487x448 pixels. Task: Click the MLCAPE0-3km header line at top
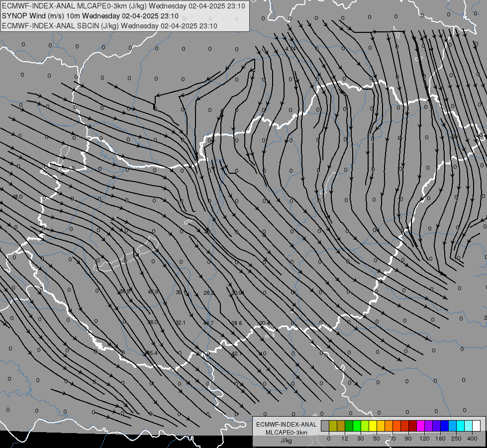pos(123,6)
